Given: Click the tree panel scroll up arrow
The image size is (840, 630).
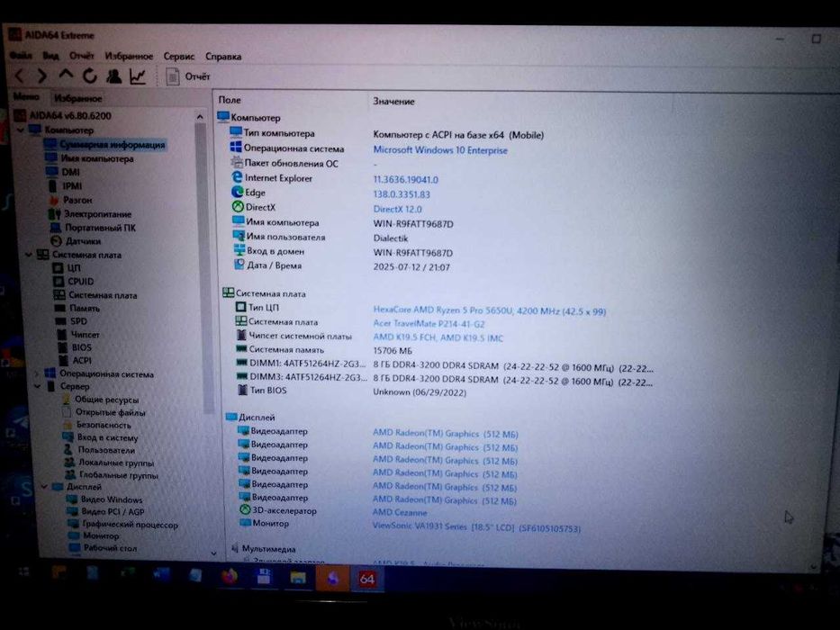Looking at the screenshot, I should (200, 116).
